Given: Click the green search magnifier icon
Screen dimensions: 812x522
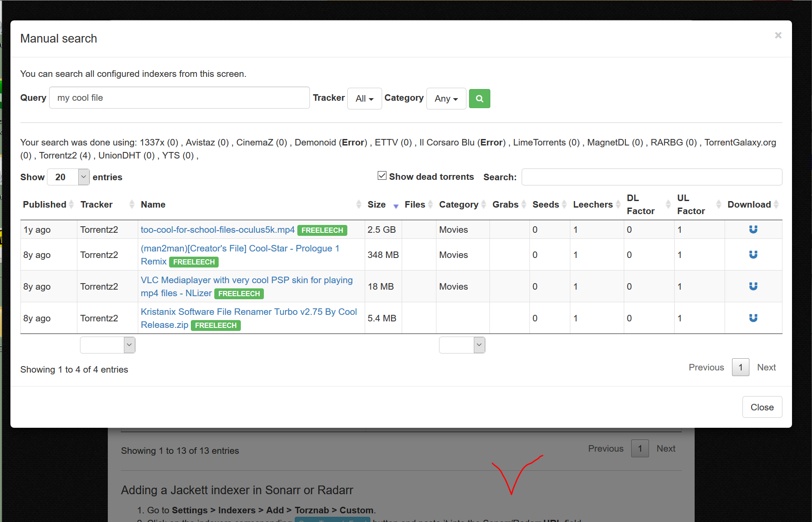Looking at the screenshot, I should (479, 99).
